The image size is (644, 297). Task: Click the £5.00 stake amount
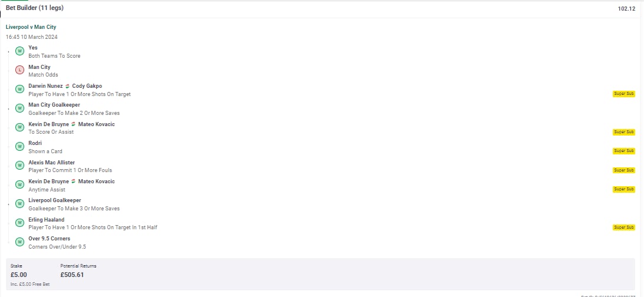point(19,275)
